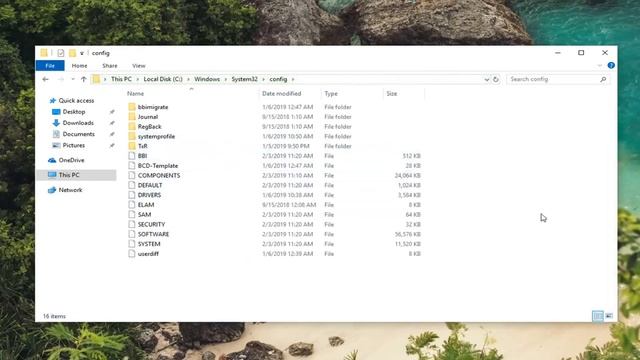Select This PC in the navigation pane
Viewport: 640px width, 360px height.
[76, 175]
